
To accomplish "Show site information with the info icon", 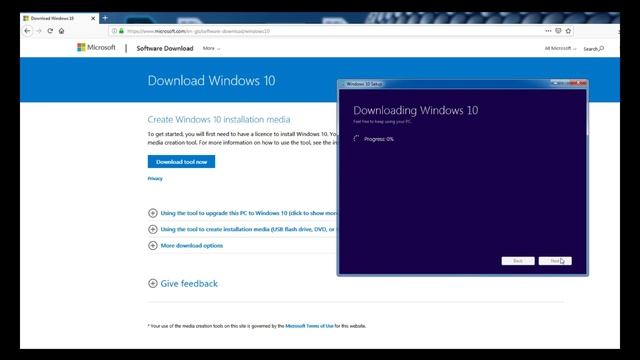I will [x=114, y=31].
